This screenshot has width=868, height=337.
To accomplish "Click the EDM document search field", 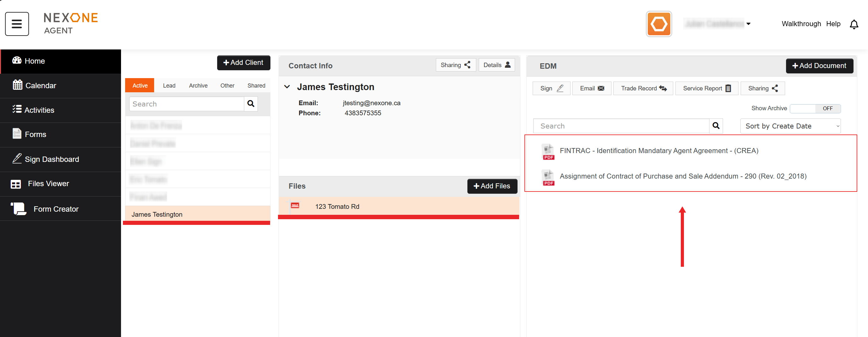I will pos(621,126).
